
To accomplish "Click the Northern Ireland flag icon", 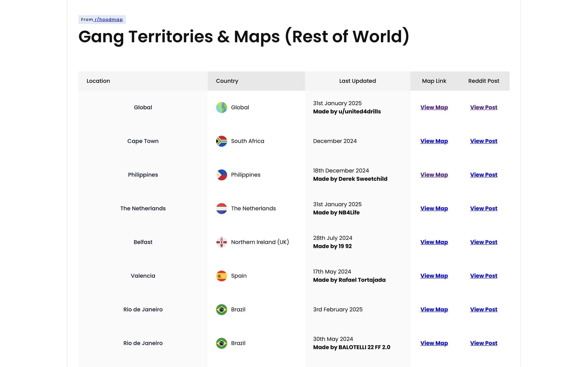I will tap(221, 242).
